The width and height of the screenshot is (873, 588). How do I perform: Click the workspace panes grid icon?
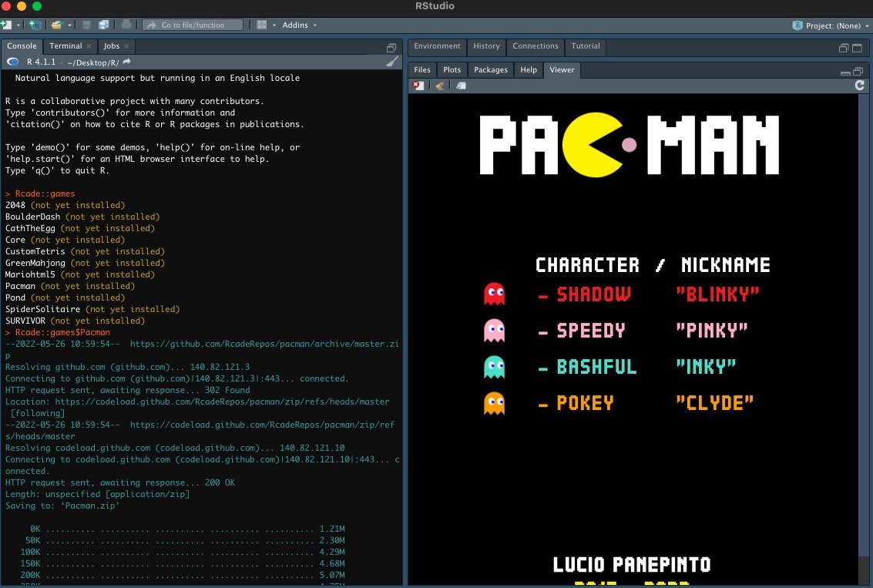(x=262, y=25)
